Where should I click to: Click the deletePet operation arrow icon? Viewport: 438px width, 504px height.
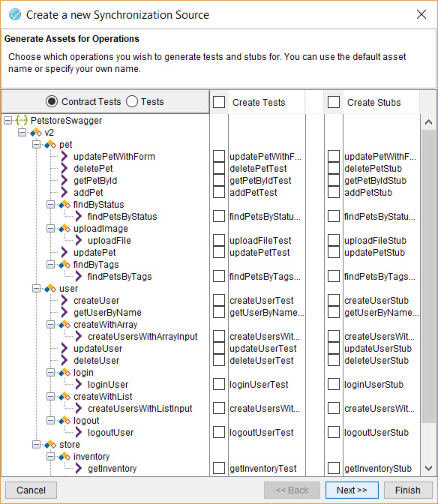64,169
